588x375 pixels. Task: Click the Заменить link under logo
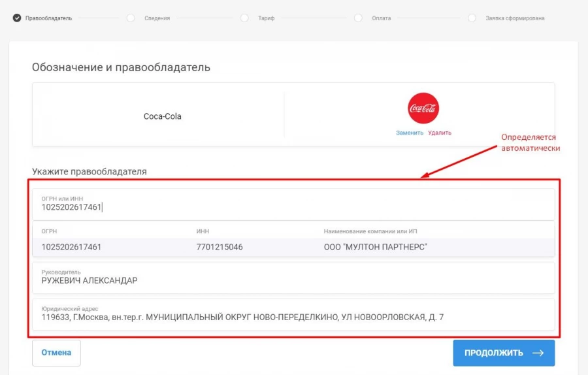click(x=410, y=133)
